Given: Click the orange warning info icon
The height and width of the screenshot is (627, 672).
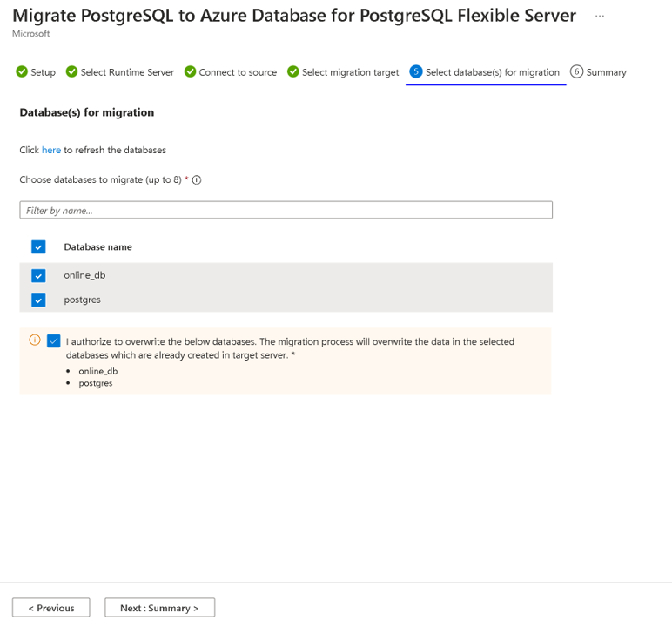Looking at the screenshot, I should click(x=35, y=340).
